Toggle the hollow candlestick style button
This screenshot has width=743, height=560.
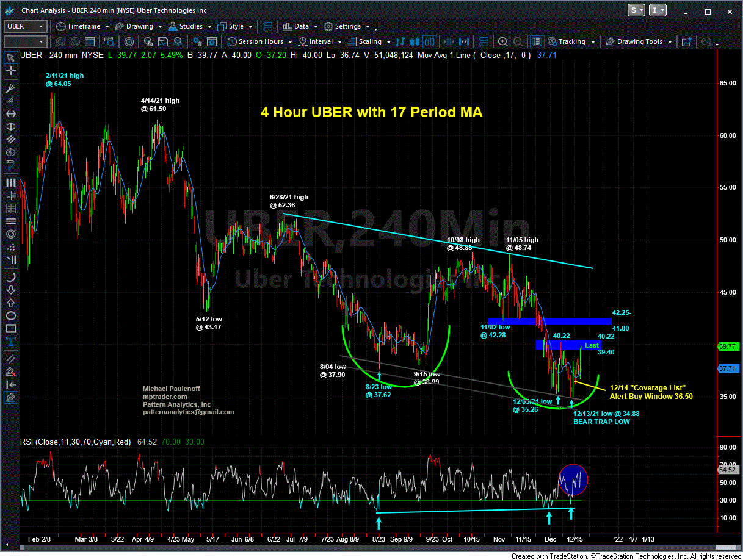pyautogui.click(x=429, y=42)
